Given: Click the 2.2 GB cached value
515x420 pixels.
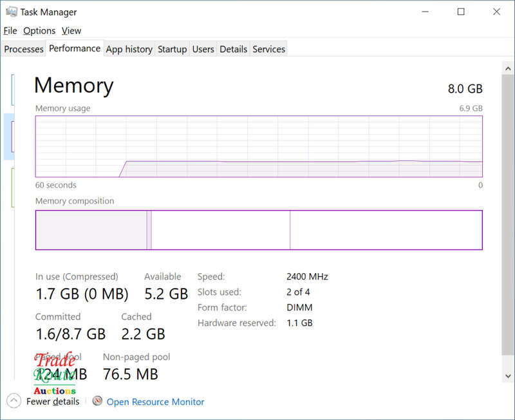Looking at the screenshot, I should pyautogui.click(x=143, y=334).
